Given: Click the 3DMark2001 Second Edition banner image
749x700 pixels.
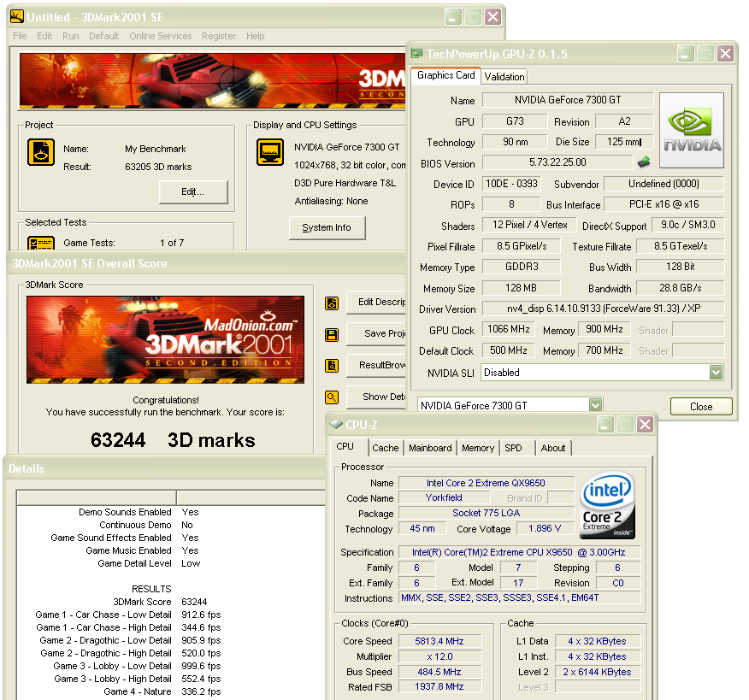Looking at the screenshot, I should tap(165, 339).
